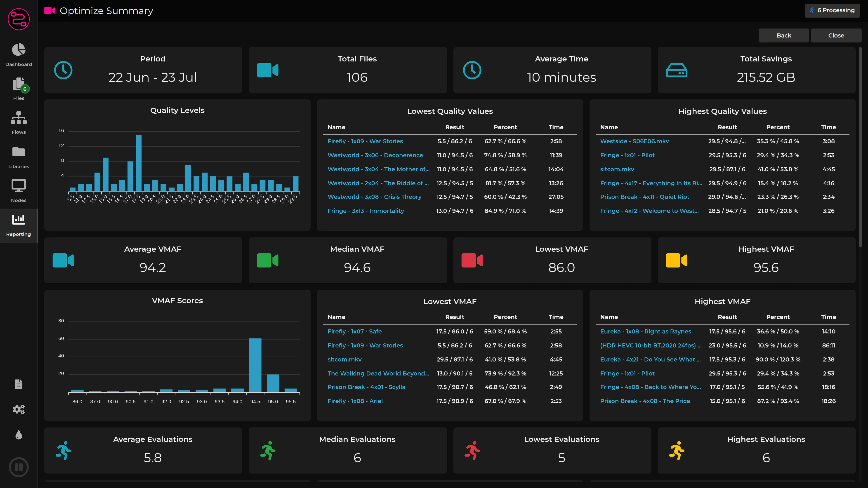Open Firefly - 1x07 - Safe link
Screen dimensions: 868x488
pos(354,331)
